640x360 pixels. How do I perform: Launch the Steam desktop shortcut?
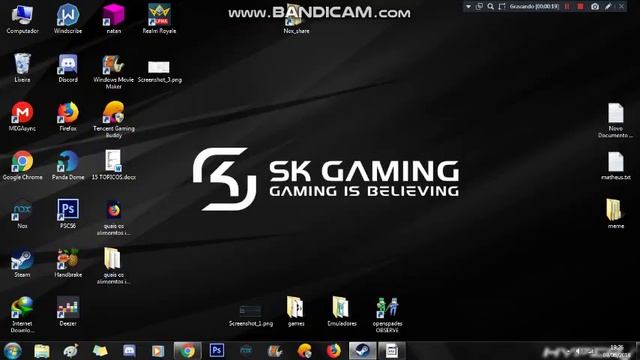(x=22, y=262)
